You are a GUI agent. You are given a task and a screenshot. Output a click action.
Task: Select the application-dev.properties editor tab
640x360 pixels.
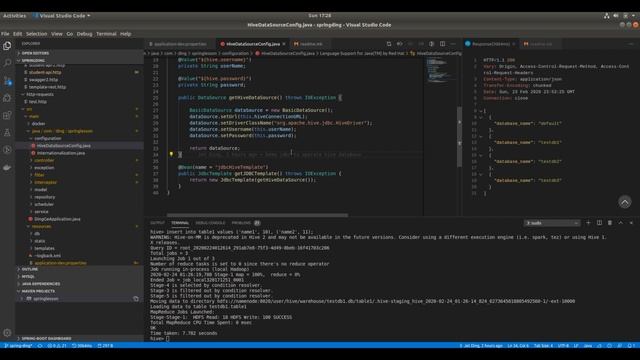click(x=180, y=44)
